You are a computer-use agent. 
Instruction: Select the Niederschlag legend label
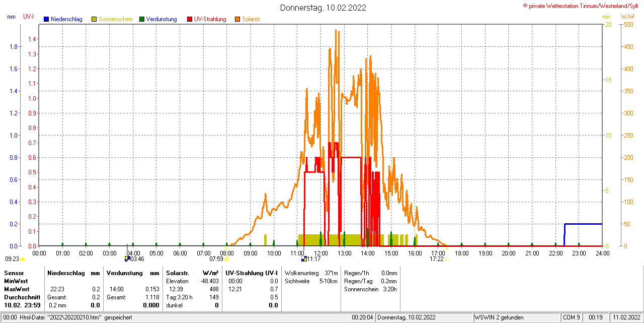66,19
